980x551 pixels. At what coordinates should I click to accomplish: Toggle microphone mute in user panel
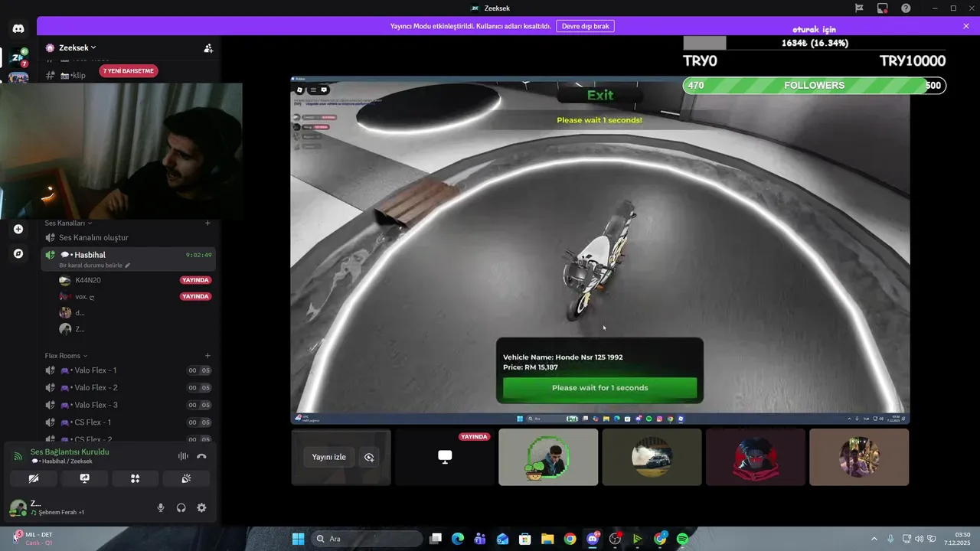[161, 507]
